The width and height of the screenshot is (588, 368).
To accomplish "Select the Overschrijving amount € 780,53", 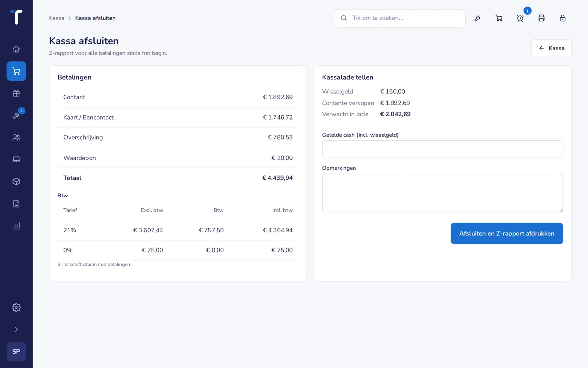I will [280, 137].
